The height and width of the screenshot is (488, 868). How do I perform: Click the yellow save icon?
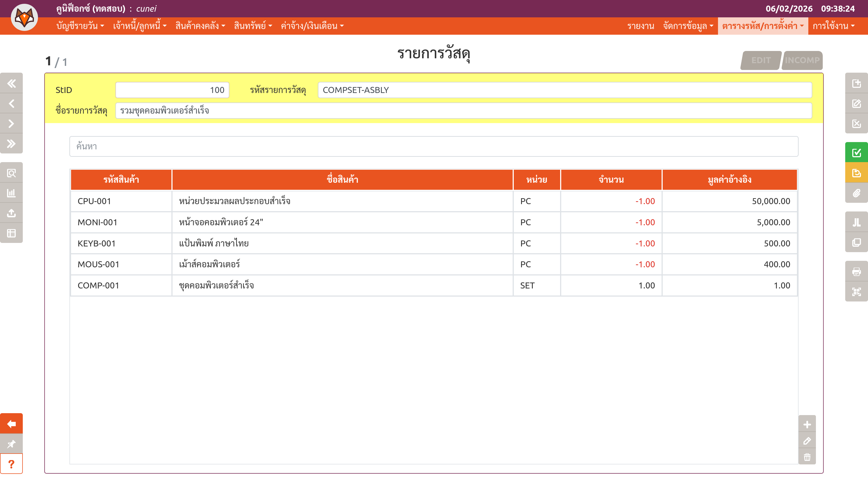pos(856,173)
